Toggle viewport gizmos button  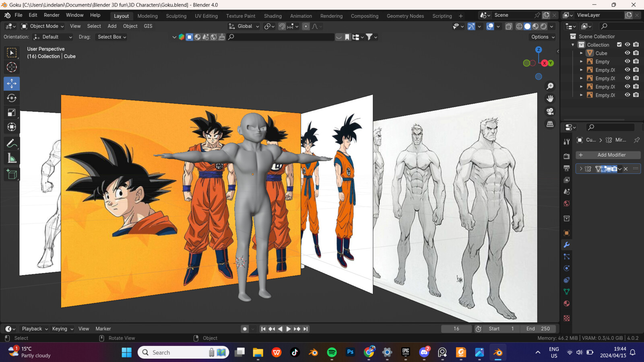[471, 26]
